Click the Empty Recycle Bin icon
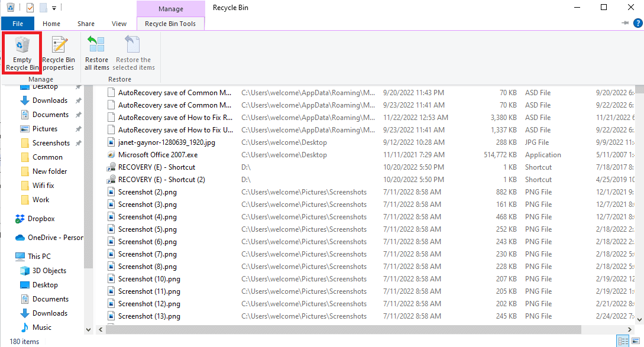The width and height of the screenshot is (644, 347). point(22,53)
